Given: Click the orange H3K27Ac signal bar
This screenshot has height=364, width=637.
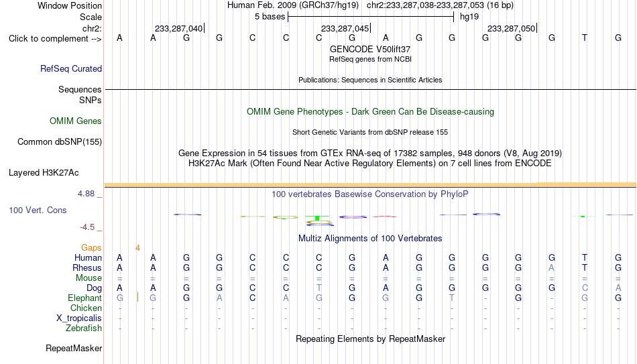Looking at the screenshot, I should coord(370,185).
